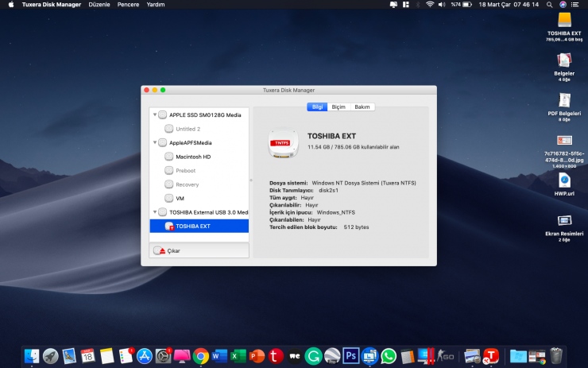Click the Wi-Fi status icon
This screenshot has height=368, width=588.
pos(430,5)
